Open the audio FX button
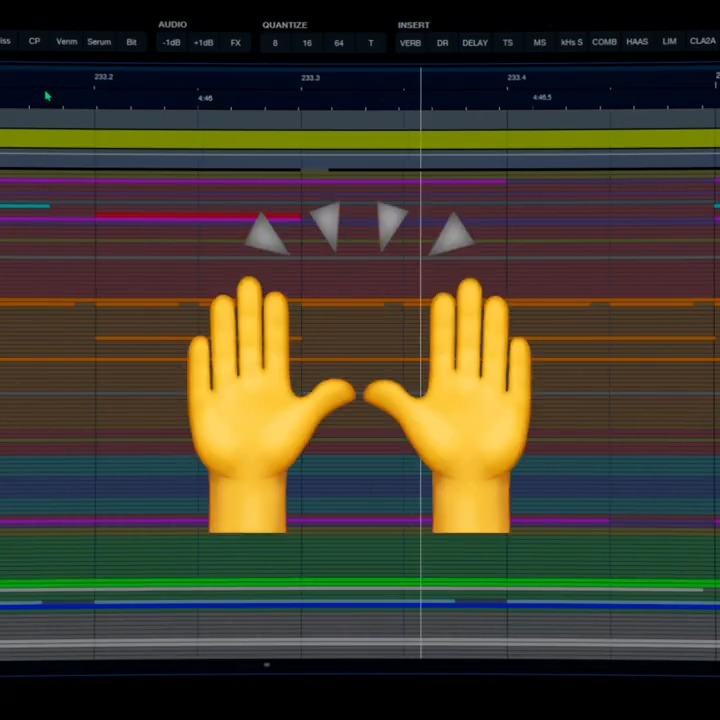The height and width of the screenshot is (720, 720). point(236,43)
